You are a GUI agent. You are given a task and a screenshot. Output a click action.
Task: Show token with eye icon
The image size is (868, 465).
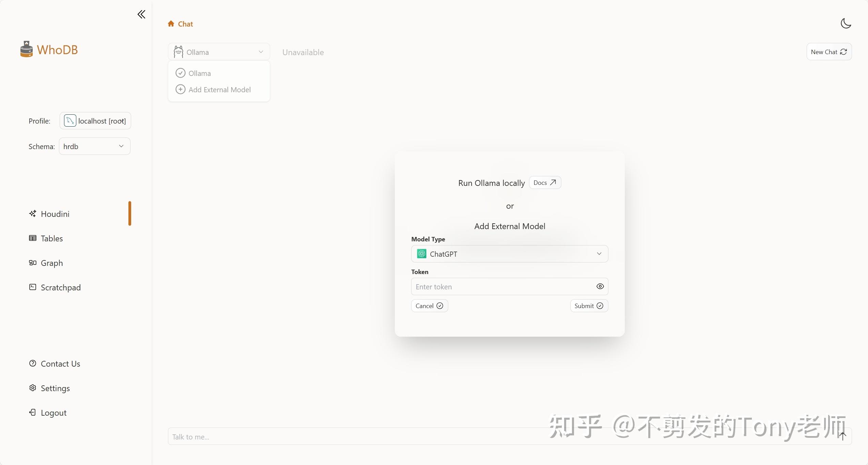coord(600,287)
